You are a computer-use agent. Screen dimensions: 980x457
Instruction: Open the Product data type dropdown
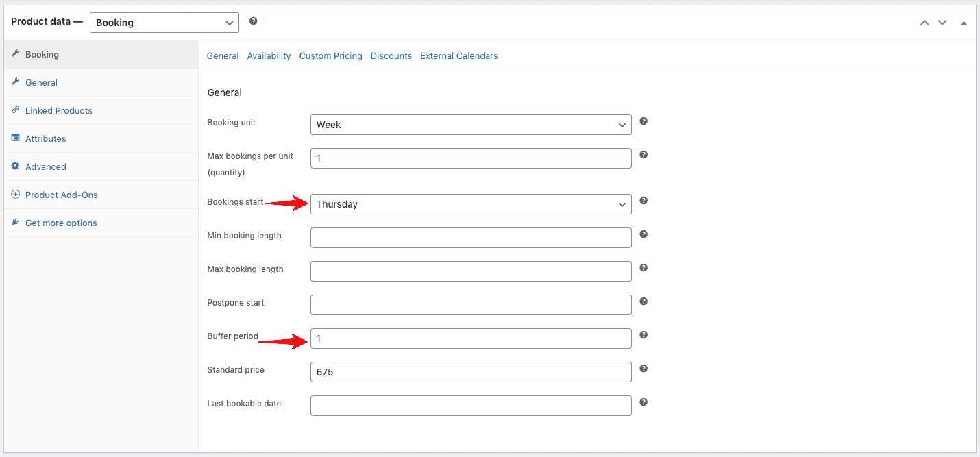(x=164, y=23)
